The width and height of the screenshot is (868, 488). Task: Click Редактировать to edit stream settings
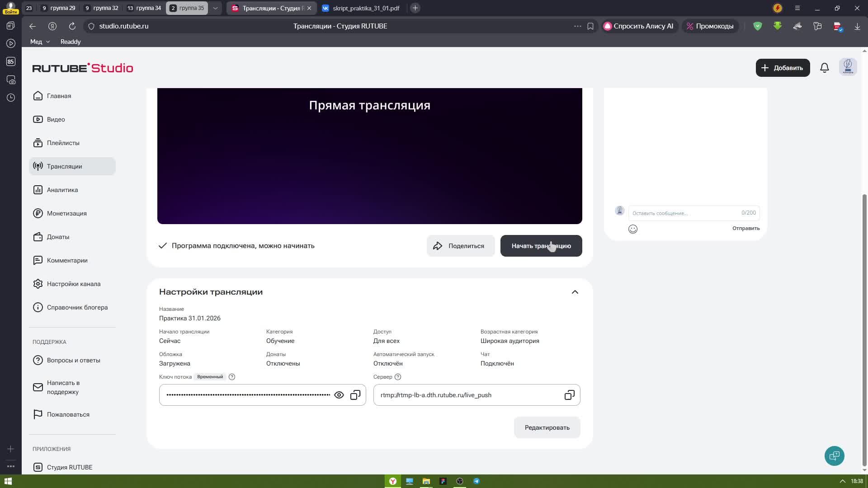[x=547, y=427]
